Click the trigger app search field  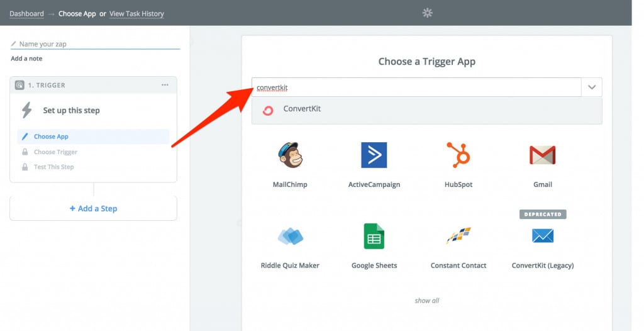(x=416, y=87)
